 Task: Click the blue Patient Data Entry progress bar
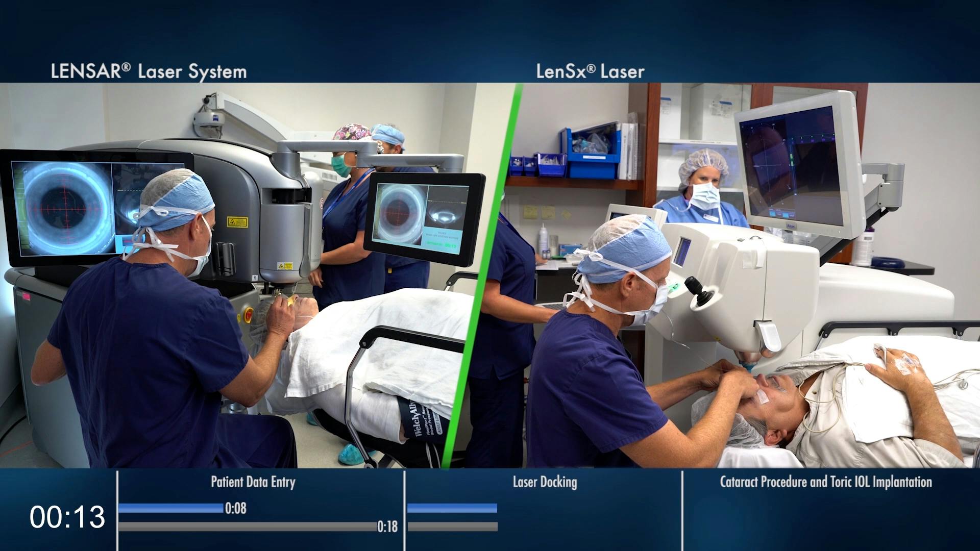(171, 508)
